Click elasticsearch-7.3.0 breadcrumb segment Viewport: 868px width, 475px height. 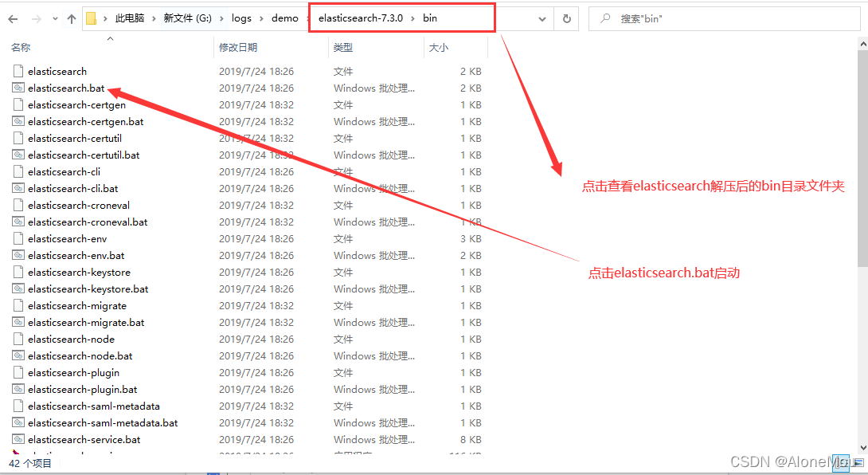click(x=361, y=18)
